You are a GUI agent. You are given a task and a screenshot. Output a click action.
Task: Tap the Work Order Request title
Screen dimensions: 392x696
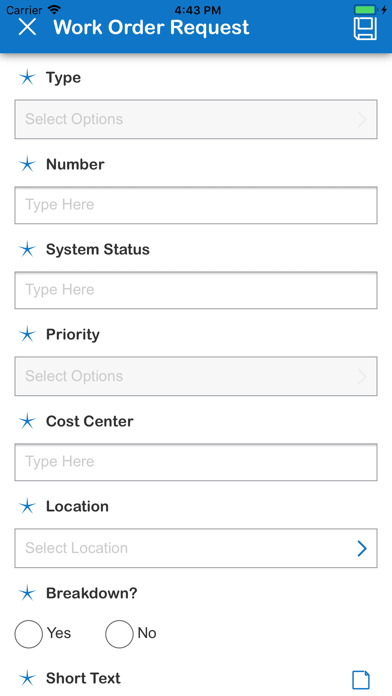(151, 28)
